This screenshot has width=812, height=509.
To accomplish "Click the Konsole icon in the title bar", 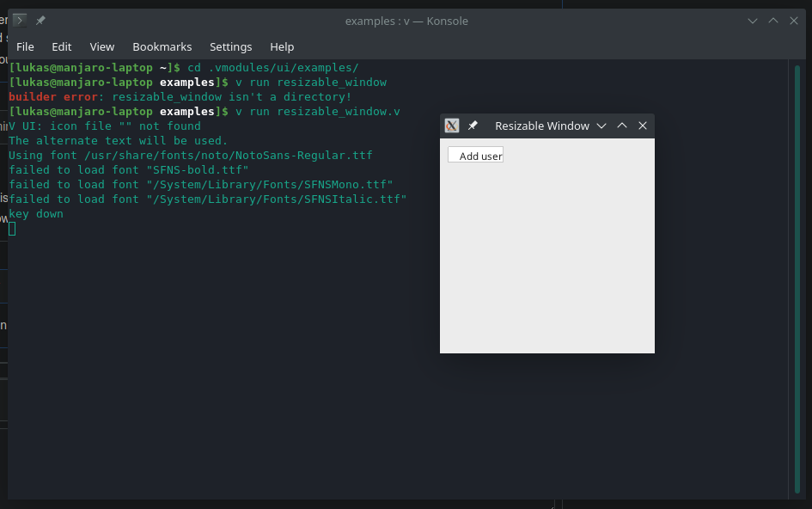I will pyautogui.click(x=18, y=20).
